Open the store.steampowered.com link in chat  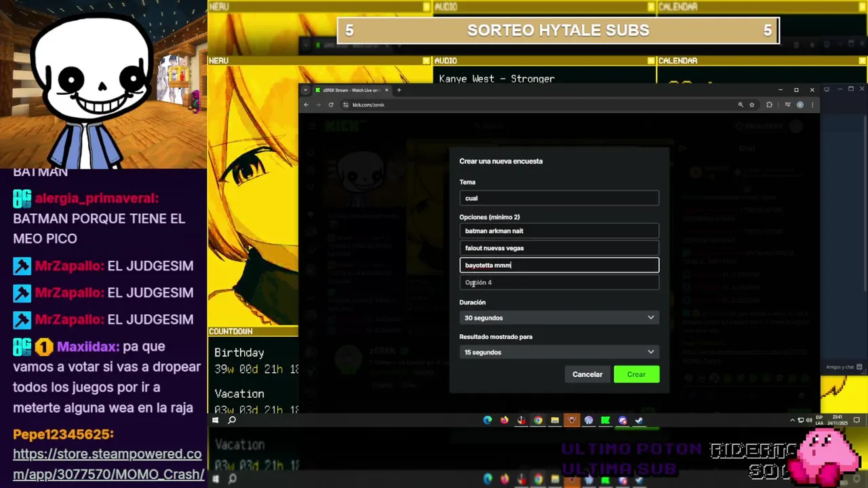coord(108,464)
